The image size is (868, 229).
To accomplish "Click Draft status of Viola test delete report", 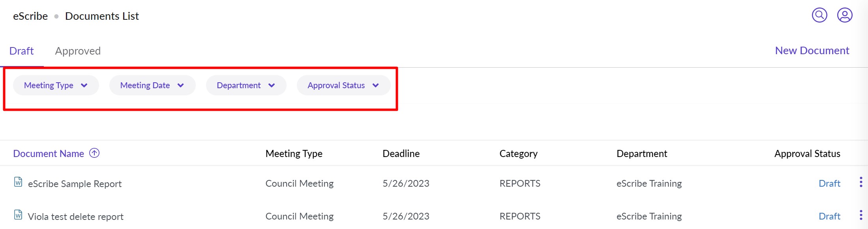I will tap(829, 216).
